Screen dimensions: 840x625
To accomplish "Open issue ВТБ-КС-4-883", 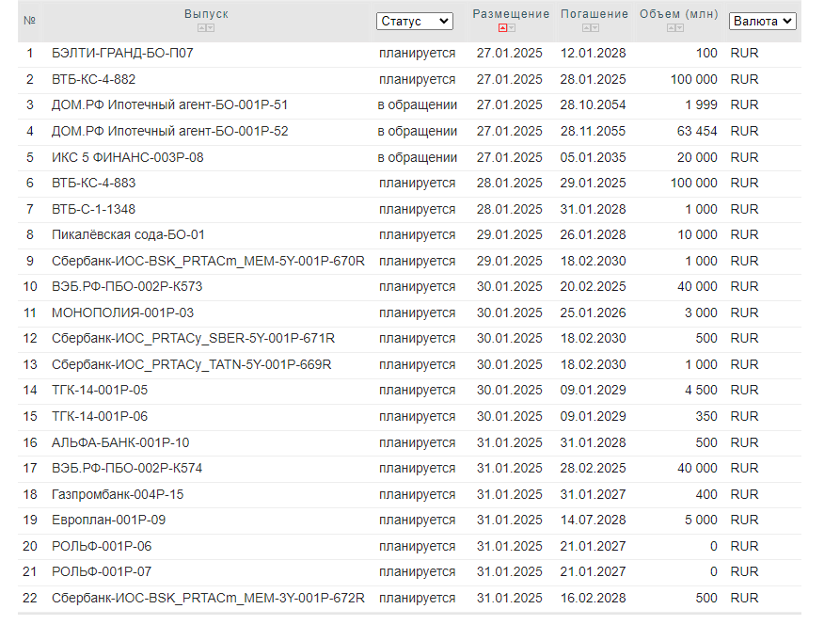I will (x=93, y=184).
